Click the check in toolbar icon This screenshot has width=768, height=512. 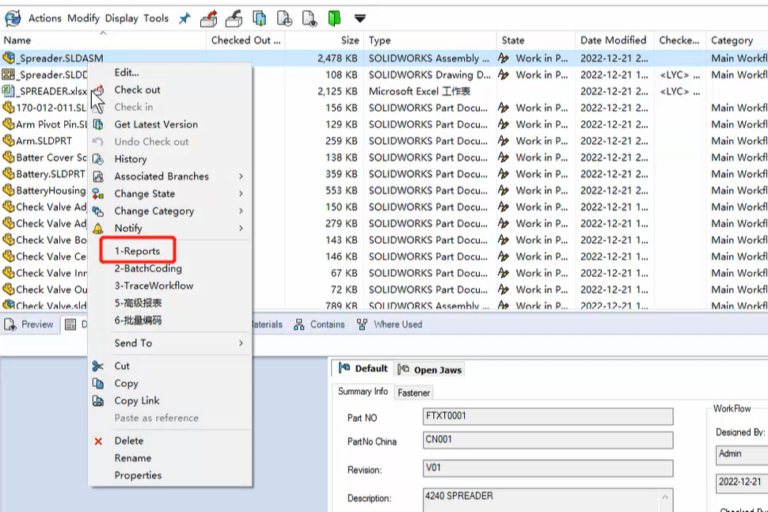(234, 19)
